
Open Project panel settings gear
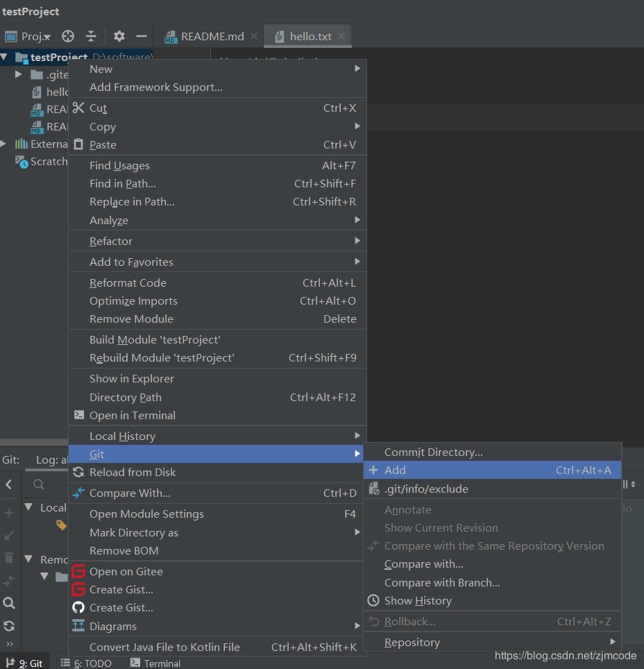pyautogui.click(x=119, y=36)
